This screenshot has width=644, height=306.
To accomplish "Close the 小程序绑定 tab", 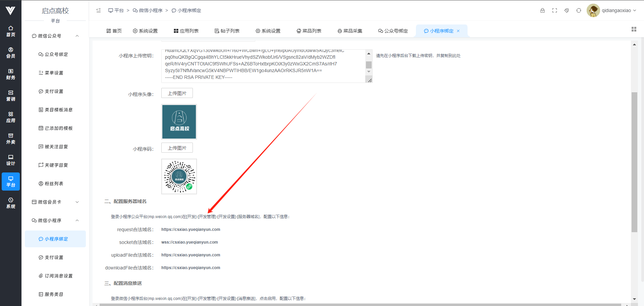I will tap(458, 31).
